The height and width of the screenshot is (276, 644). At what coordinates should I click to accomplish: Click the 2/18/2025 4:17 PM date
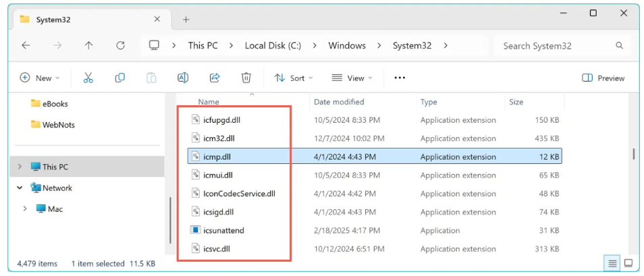[347, 230]
